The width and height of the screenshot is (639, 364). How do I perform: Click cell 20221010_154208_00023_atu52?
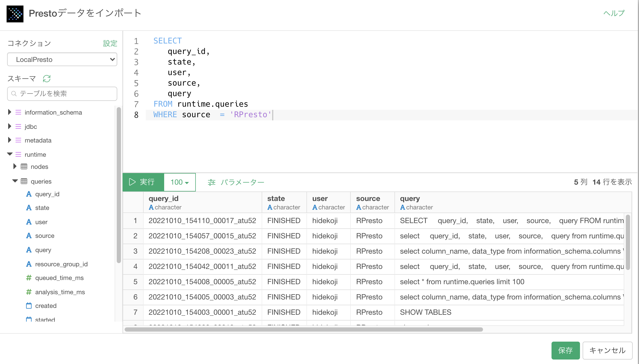coord(202,251)
